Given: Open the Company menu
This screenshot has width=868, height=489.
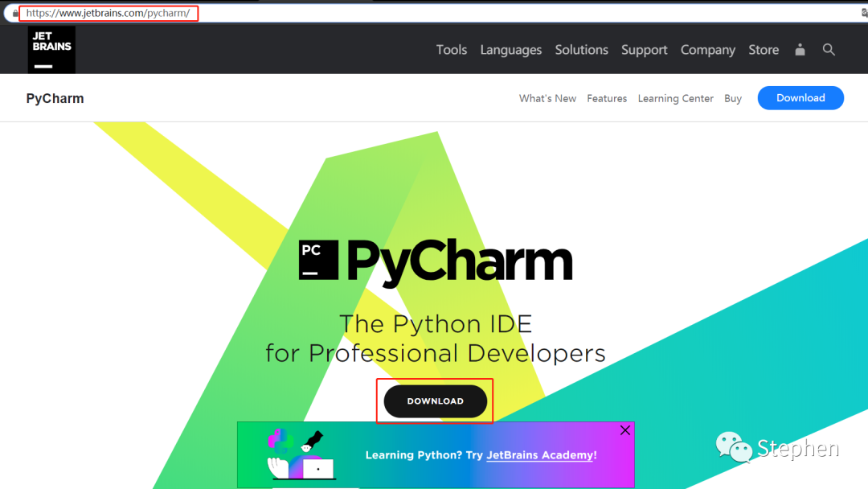Looking at the screenshot, I should pyautogui.click(x=708, y=50).
